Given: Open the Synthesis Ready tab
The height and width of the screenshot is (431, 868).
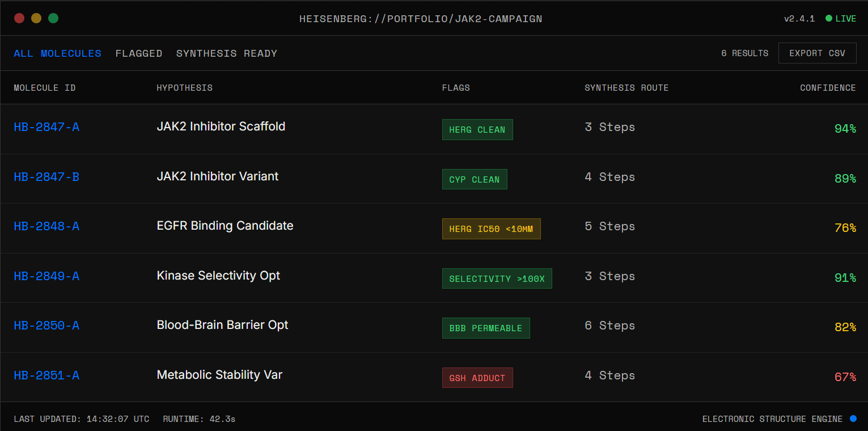Looking at the screenshot, I should coord(227,53).
